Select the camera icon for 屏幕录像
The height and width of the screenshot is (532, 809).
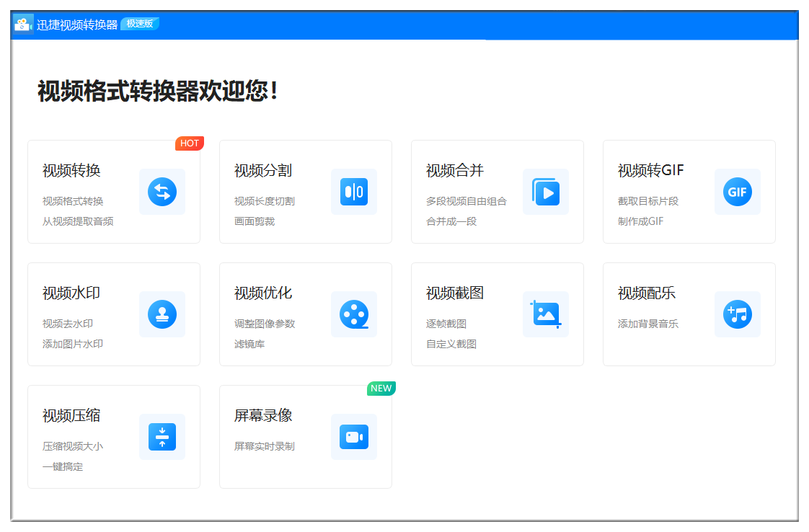pyautogui.click(x=353, y=437)
